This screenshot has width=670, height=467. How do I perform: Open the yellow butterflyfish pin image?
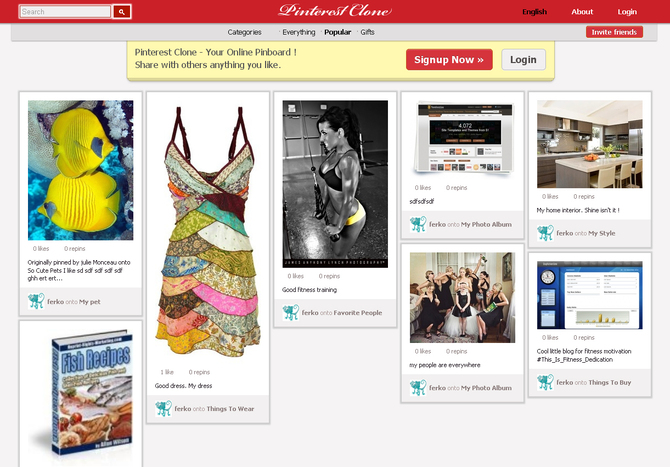[80, 170]
